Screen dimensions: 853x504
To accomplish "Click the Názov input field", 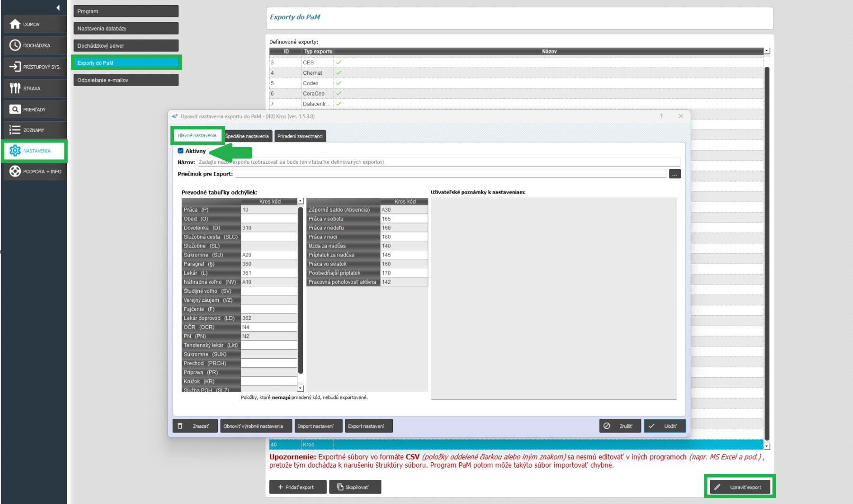I will point(438,162).
